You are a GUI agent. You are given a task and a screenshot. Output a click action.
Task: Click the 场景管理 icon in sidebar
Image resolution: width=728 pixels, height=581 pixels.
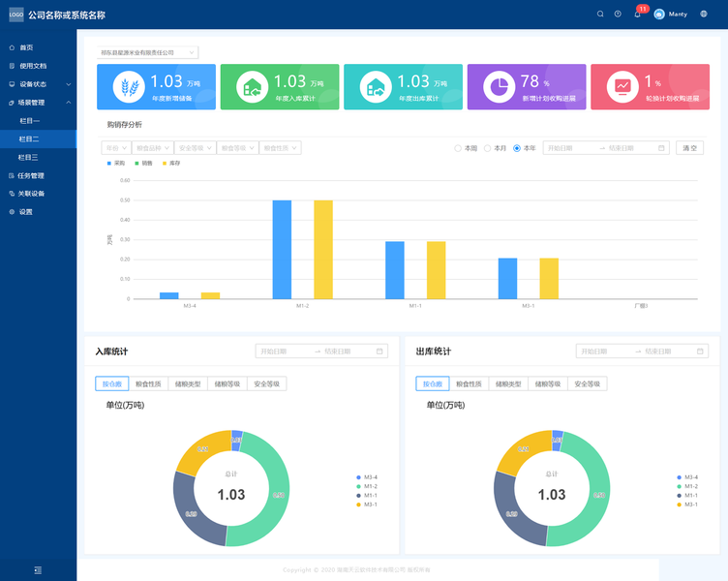point(12,103)
